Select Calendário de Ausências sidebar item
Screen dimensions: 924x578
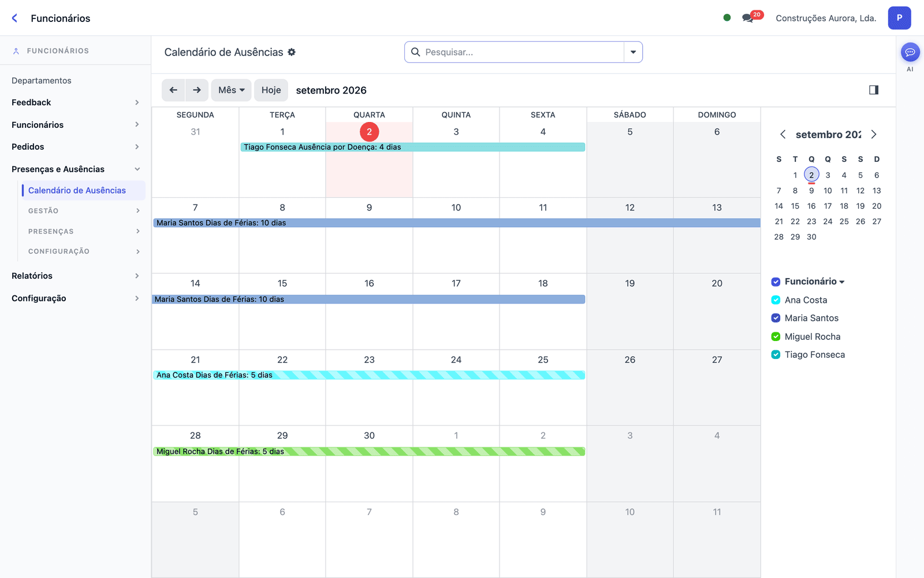click(83, 190)
